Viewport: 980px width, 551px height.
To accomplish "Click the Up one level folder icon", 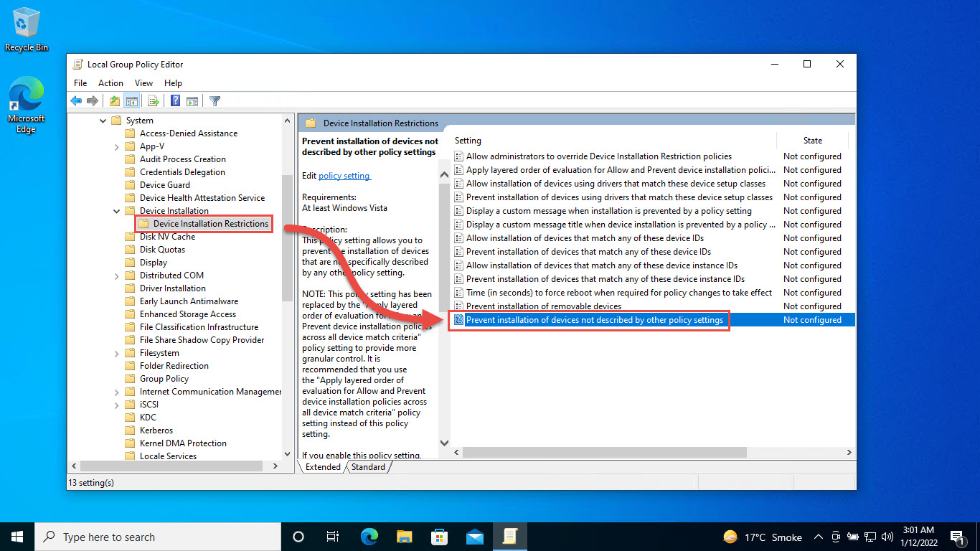I will pos(115,101).
